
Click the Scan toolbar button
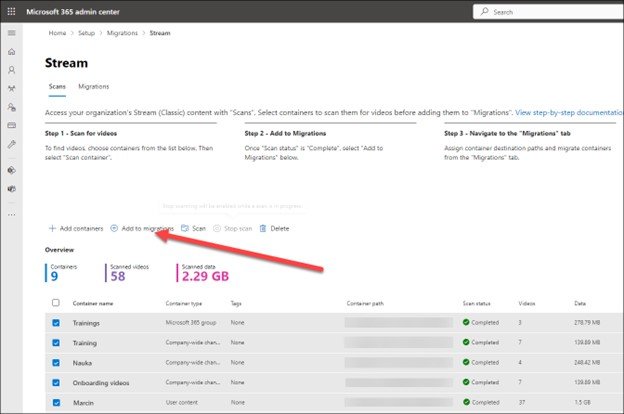click(x=193, y=228)
